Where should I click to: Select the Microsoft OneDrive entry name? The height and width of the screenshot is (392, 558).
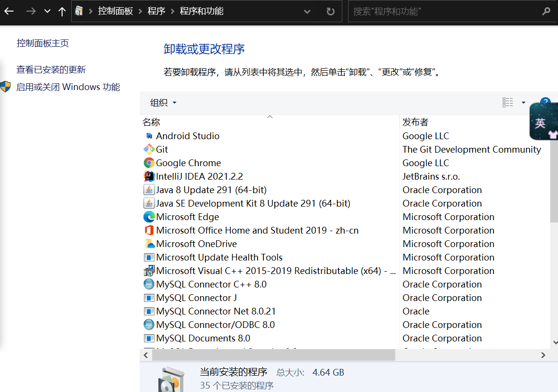tap(196, 244)
